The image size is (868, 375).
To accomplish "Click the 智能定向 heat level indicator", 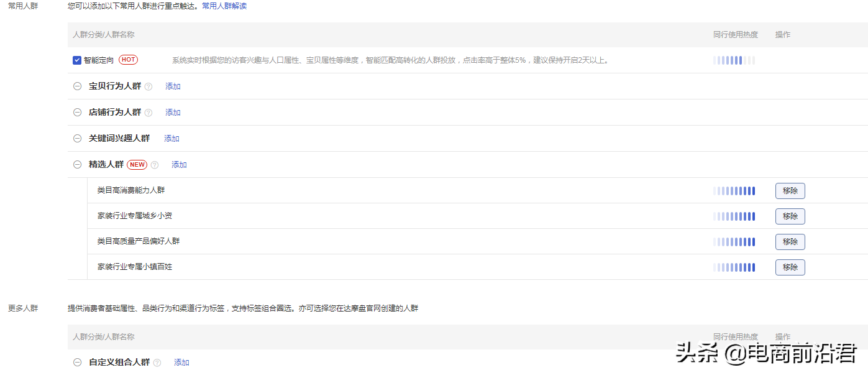I will pyautogui.click(x=734, y=60).
